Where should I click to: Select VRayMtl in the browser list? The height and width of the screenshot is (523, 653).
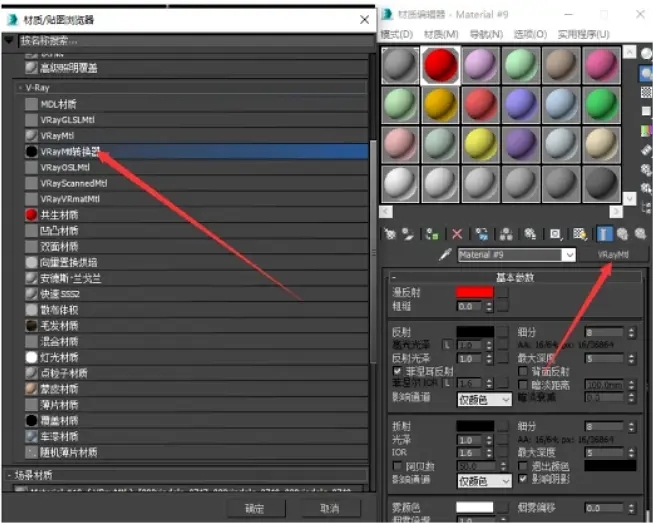[196, 136]
